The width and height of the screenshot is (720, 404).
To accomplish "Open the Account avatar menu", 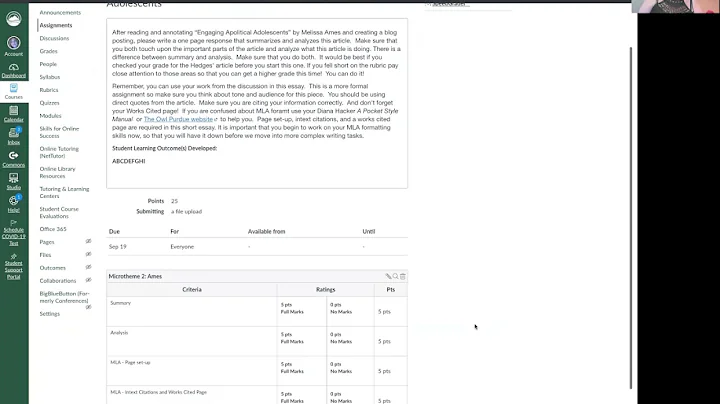I will [x=14, y=46].
